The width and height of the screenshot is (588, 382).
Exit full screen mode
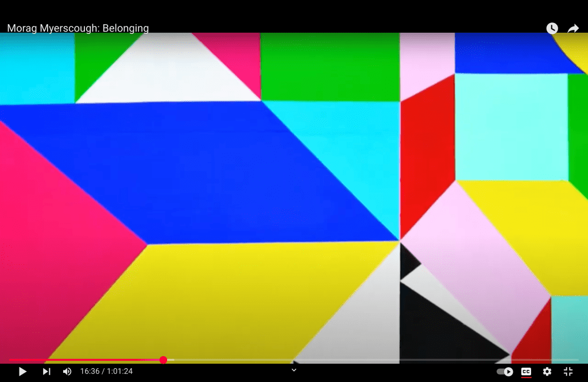[x=568, y=372]
